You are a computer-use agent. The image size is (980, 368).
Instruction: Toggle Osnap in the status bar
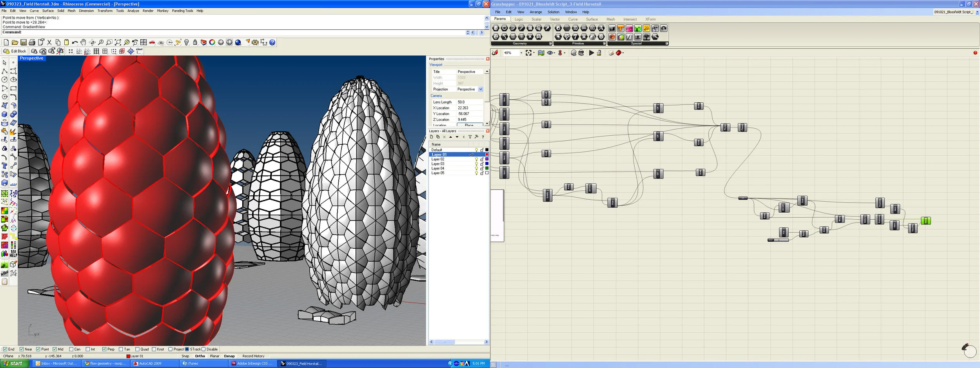pos(229,356)
